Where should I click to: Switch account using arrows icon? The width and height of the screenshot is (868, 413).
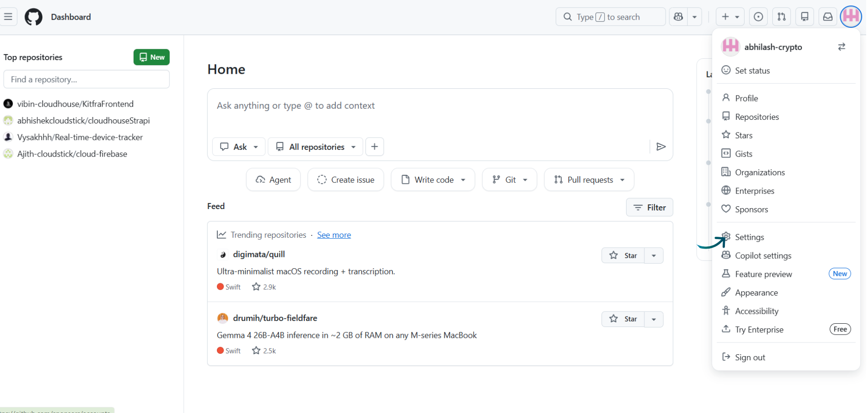pos(842,47)
